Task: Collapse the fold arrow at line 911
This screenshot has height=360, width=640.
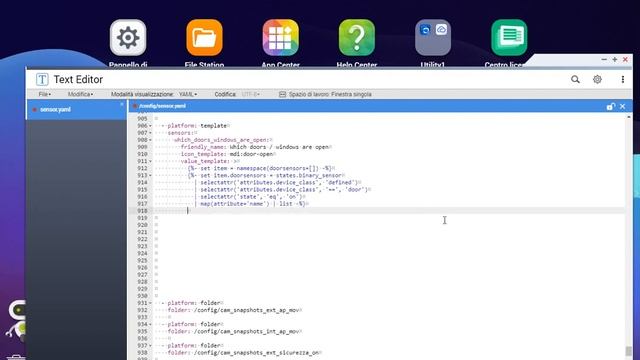Action: 150,161
